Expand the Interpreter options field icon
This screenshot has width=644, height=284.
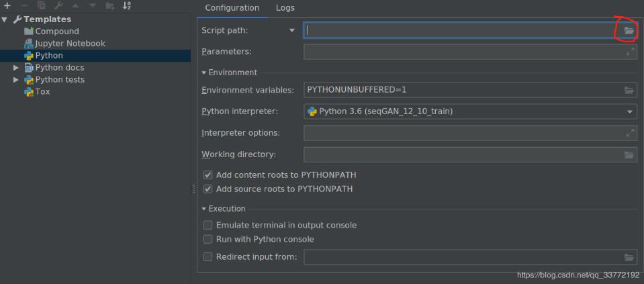630,133
